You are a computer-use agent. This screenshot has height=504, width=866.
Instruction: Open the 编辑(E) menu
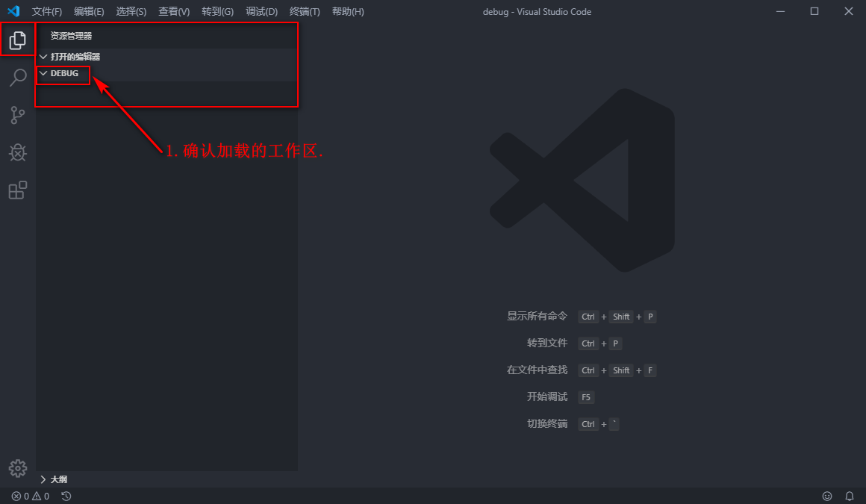(89, 12)
